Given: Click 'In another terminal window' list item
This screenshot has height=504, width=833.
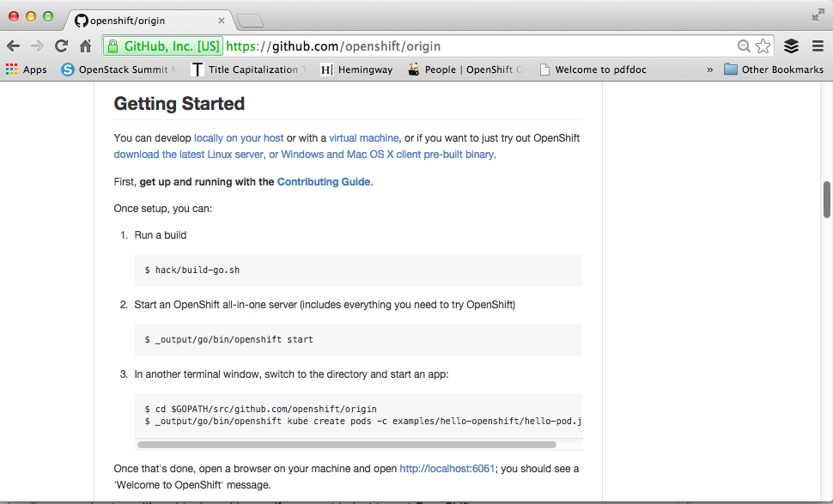Looking at the screenshot, I should pos(291,374).
